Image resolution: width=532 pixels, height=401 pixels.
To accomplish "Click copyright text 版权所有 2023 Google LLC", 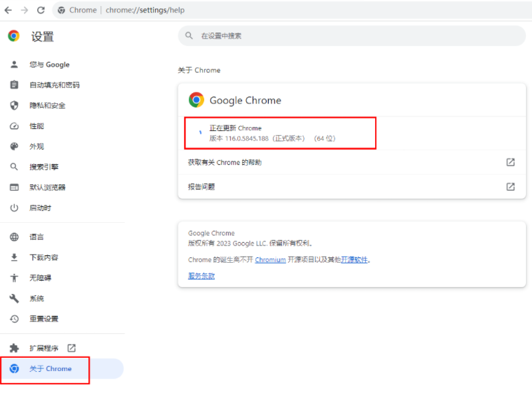I will click(227, 243).
